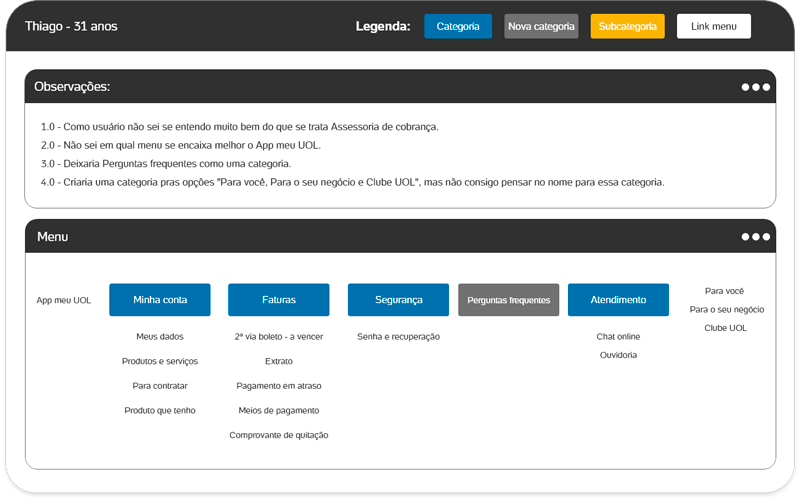Select Senha e recuperação item
Screen dimensions: 800x500
[398, 337]
